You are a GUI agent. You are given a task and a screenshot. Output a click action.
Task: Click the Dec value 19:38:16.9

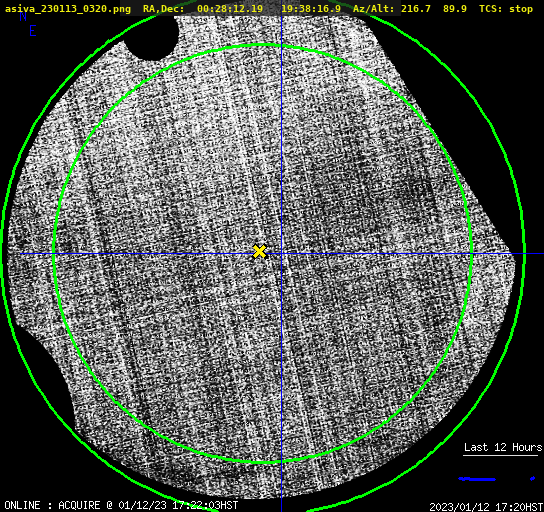(311, 9)
